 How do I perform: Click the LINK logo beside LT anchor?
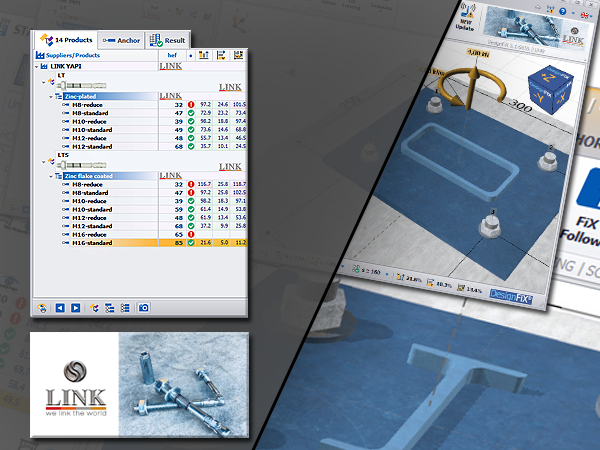point(230,87)
